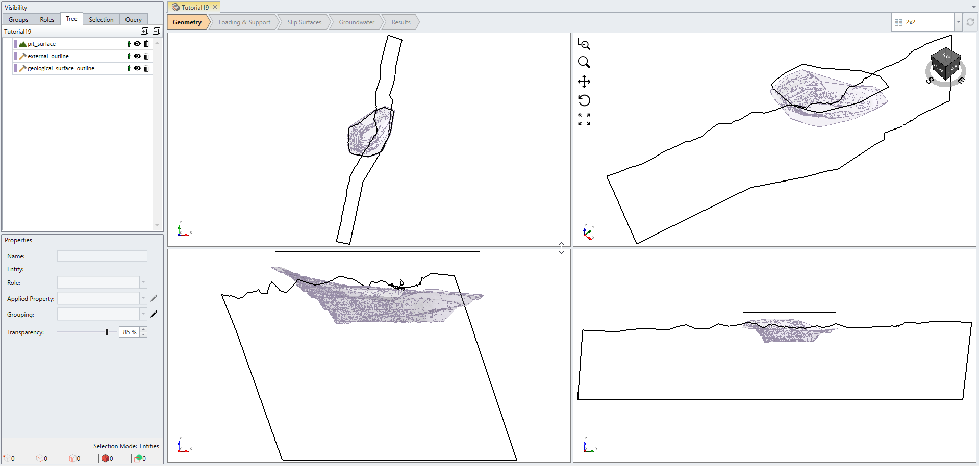
Task: Open the Groups visibility tab
Action: tap(18, 20)
